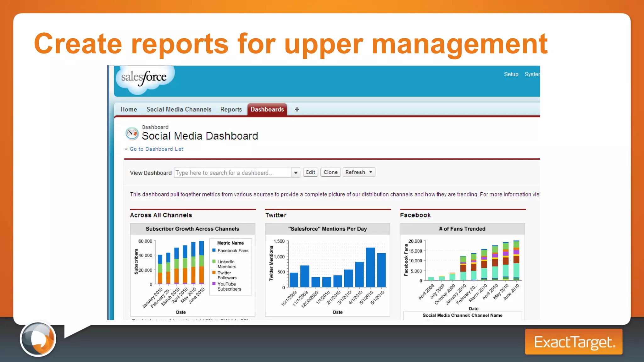
Task: Click the ExactTarget logo badge
Action: coord(574,342)
